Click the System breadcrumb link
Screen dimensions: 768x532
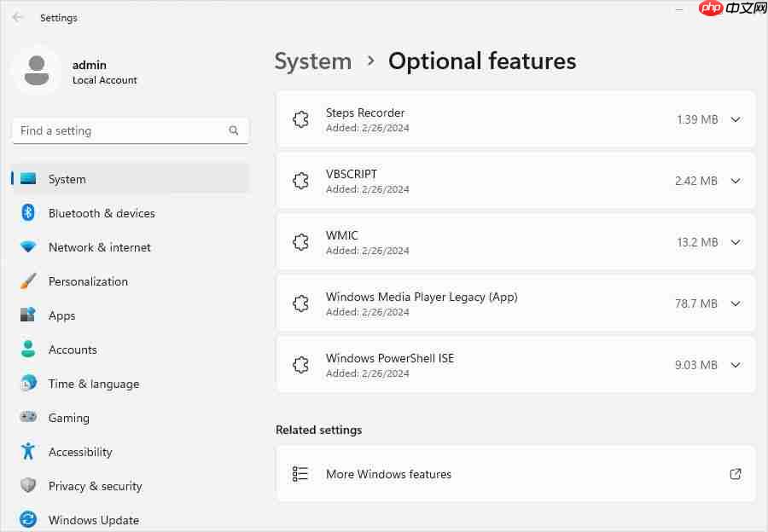click(x=313, y=61)
